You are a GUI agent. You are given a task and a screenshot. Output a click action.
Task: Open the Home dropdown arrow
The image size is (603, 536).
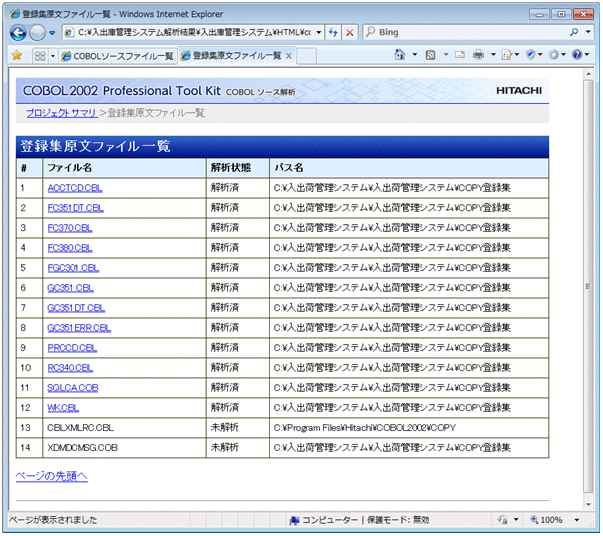point(415,55)
